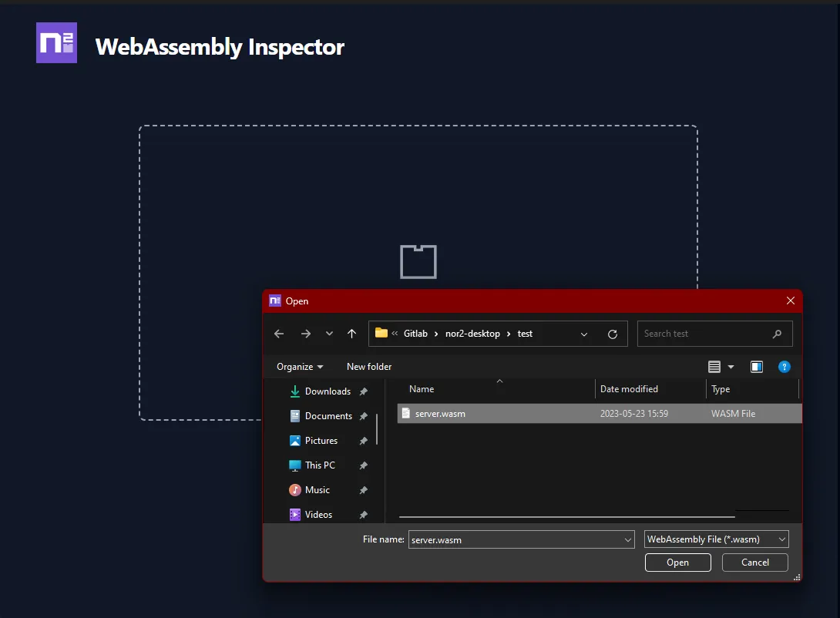Click the search magnifier in Search test box
Image resolution: width=840 pixels, height=618 pixels.
(777, 334)
